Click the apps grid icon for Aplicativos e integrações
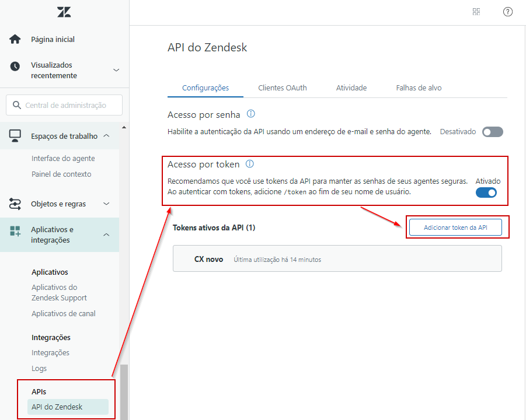 click(x=15, y=231)
